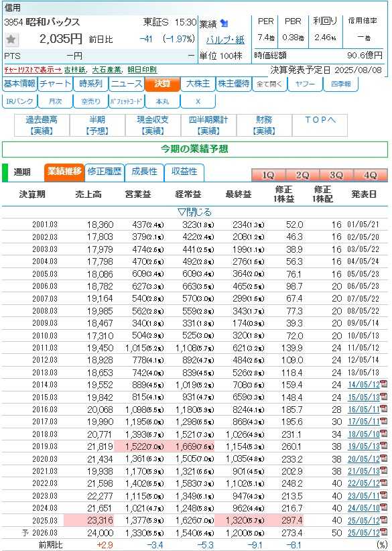Viewport: 392px width, 551px height.
Task: Open PDF icon beside 20/05/12
Action: [383, 458]
